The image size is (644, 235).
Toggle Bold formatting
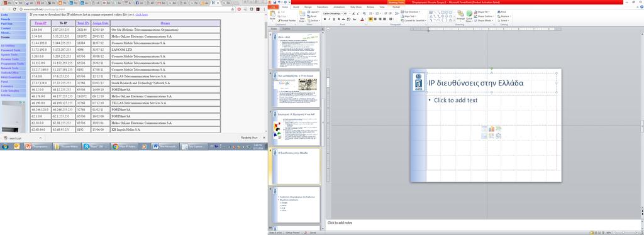coord(325,19)
